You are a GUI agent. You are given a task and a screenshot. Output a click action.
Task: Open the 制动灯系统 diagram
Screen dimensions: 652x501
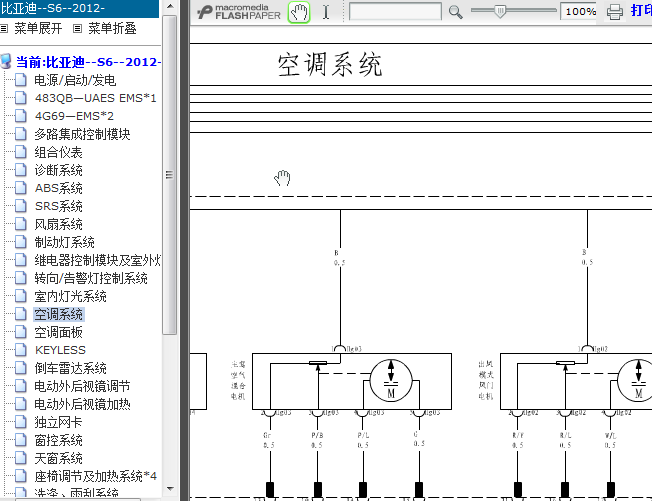click(x=64, y=242)
